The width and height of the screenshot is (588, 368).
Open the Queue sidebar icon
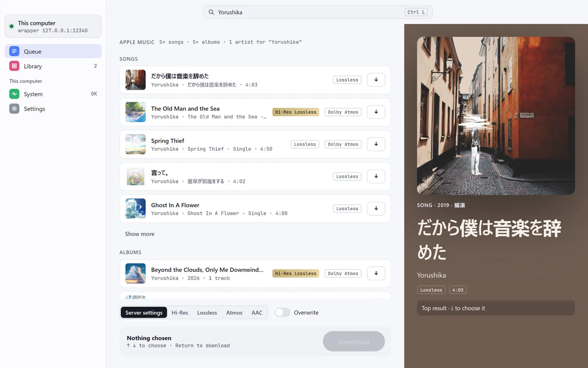[x=14, y=51]
